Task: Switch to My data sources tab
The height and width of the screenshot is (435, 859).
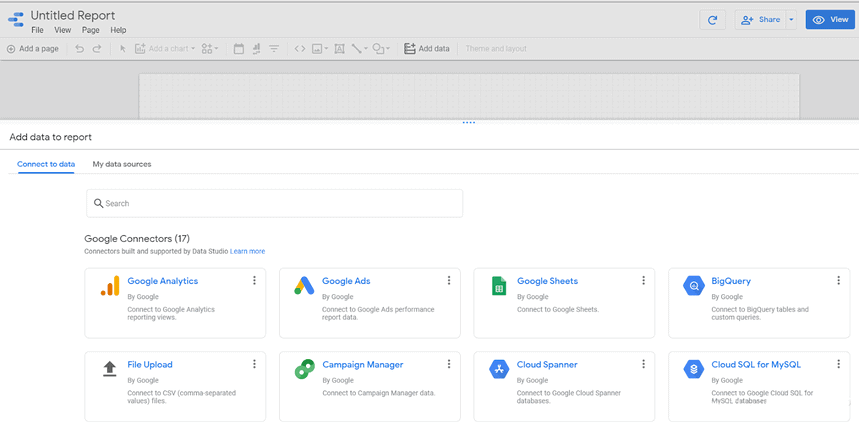Action: [122, 164]
